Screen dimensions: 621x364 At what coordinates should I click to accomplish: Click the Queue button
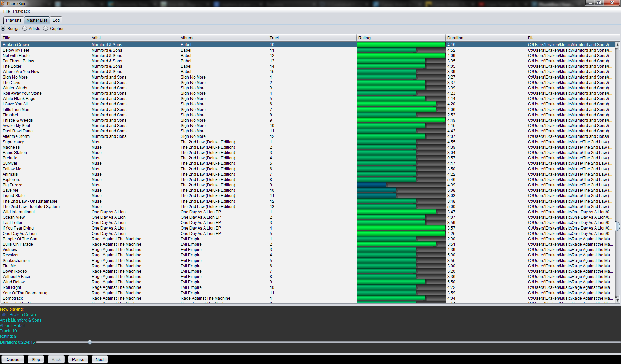click(13, 359)
